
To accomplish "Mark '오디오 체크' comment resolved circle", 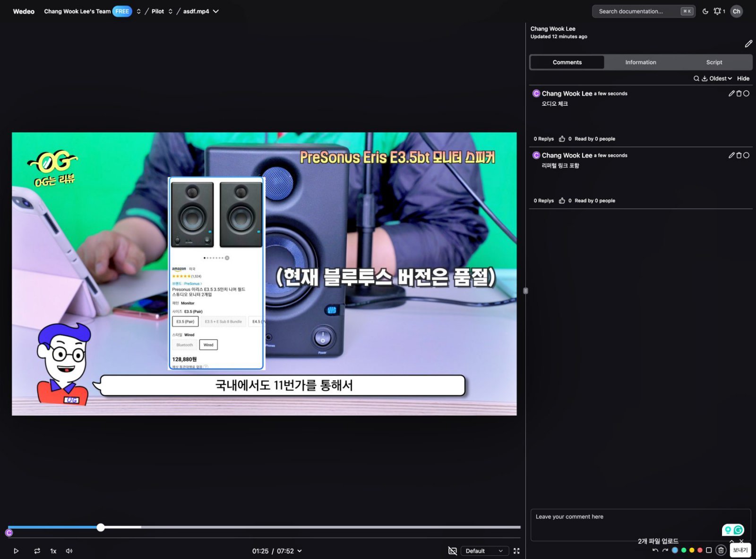I will click(x=747, y=93).
